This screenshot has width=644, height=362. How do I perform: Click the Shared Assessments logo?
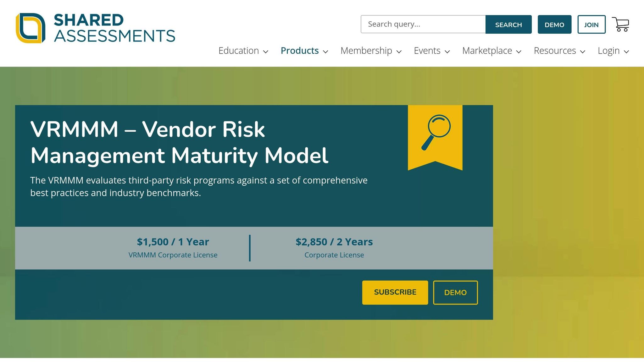click(x=95, y=28)
